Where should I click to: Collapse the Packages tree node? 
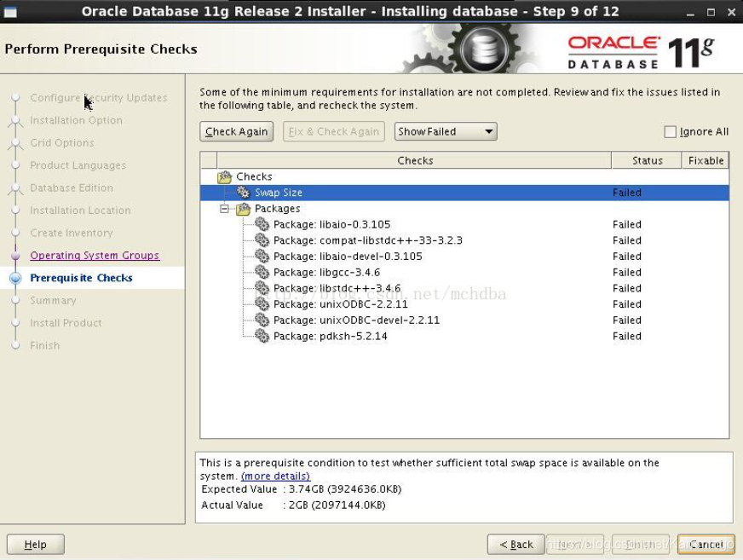point(224,209)
